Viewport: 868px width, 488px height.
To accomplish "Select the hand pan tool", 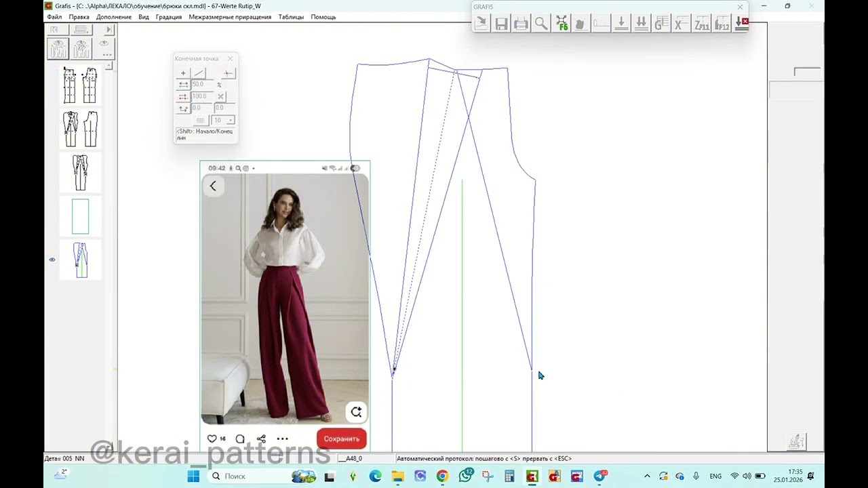I will point(580,24).
